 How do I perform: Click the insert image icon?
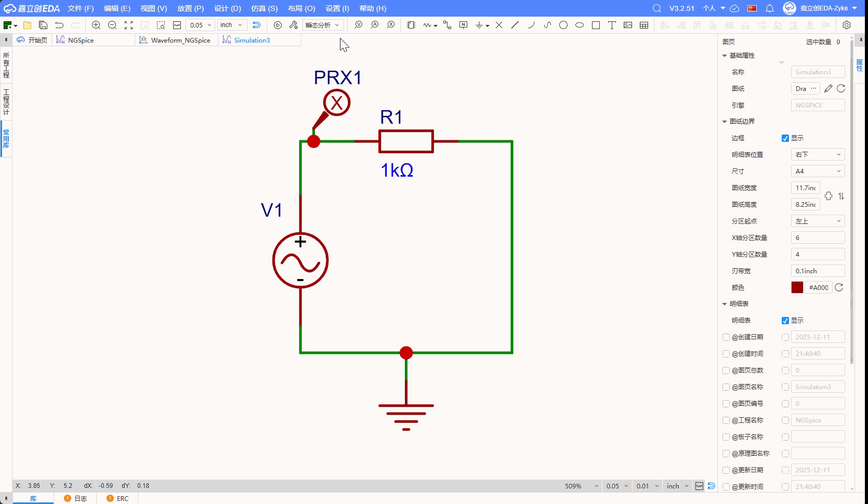tap(628, 25)
